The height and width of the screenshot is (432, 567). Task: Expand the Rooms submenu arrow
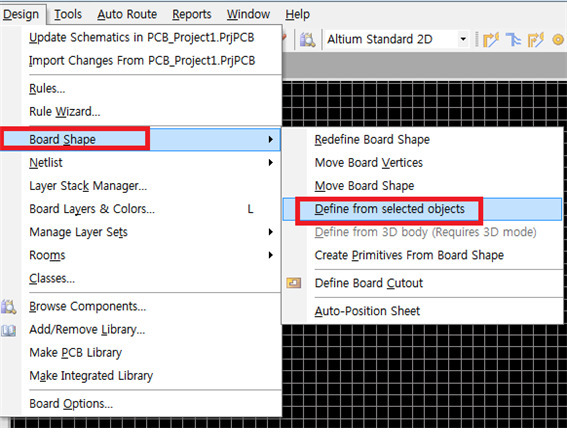pyautogui.click(x=270, y=255)
